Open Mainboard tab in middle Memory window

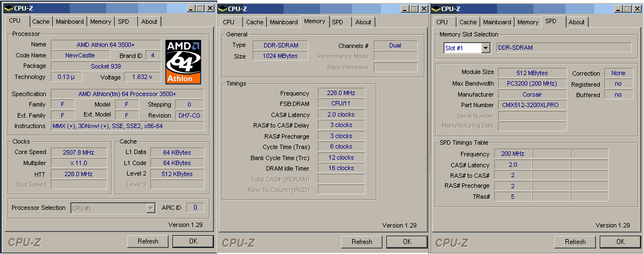(284, 22)
